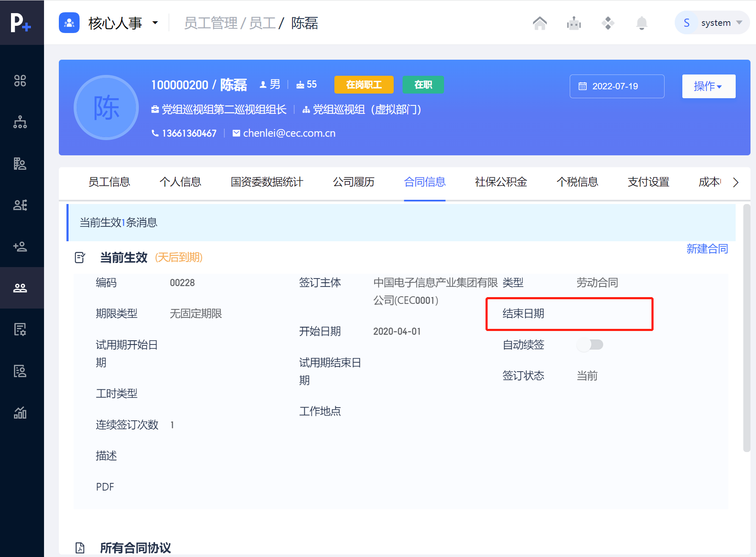Open the robot assistant icon

click(x=574, y=23)
